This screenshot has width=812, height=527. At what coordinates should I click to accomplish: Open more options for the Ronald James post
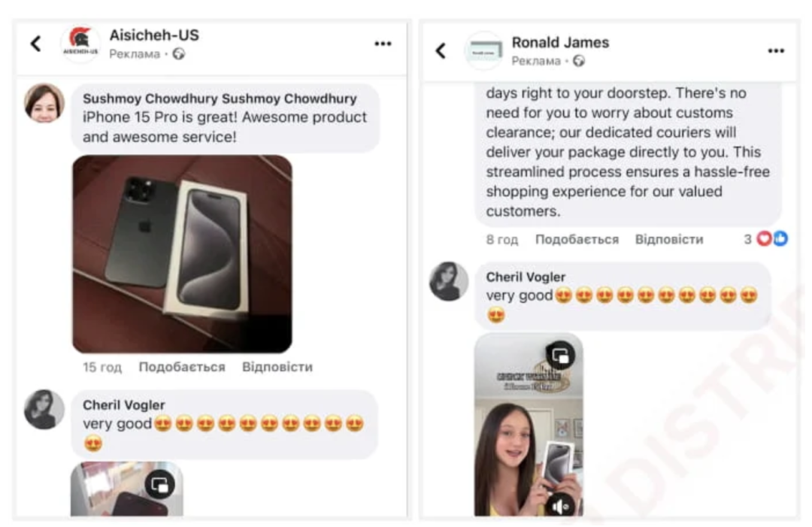pyautogui.click(x=775, y=50)
